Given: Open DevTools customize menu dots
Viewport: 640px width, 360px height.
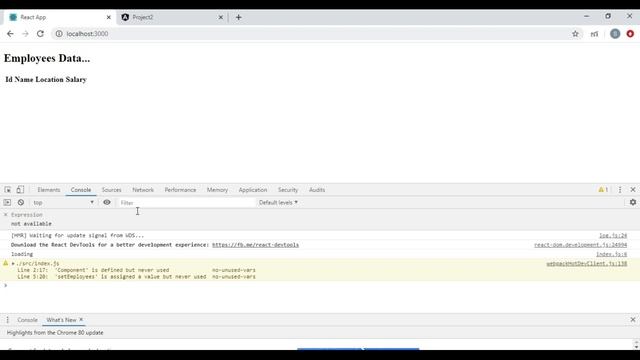Looking at the screenshot, I should coord(620,190).
